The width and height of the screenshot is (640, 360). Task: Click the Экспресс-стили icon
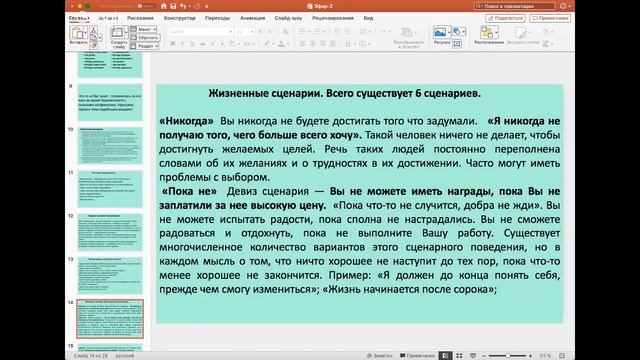520,33
